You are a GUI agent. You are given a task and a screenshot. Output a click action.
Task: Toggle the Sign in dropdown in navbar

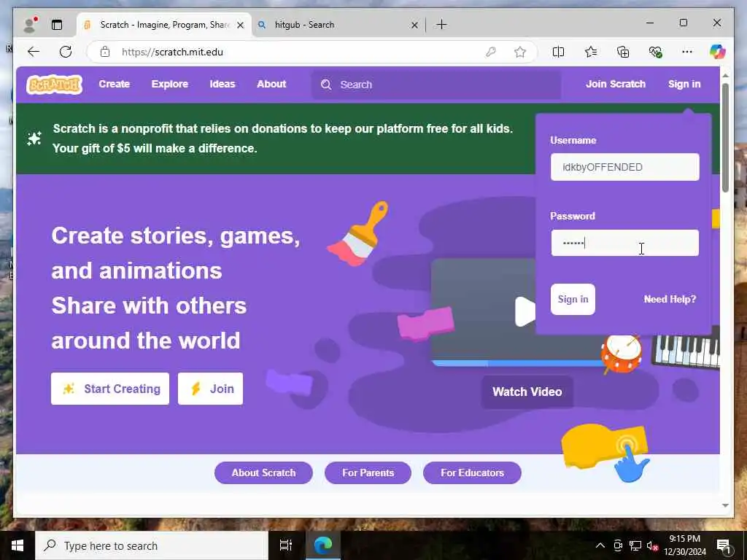[x=684, y=85]
